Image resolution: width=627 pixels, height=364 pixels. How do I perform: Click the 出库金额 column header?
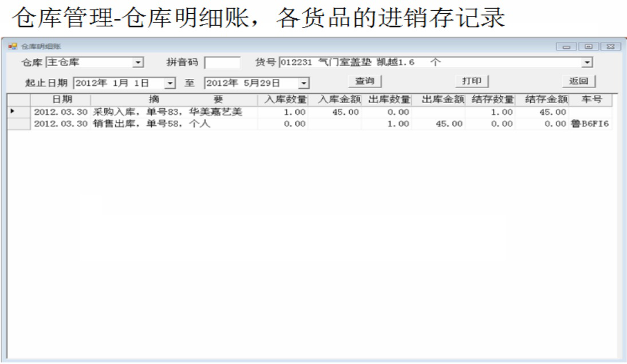point(442,100)
